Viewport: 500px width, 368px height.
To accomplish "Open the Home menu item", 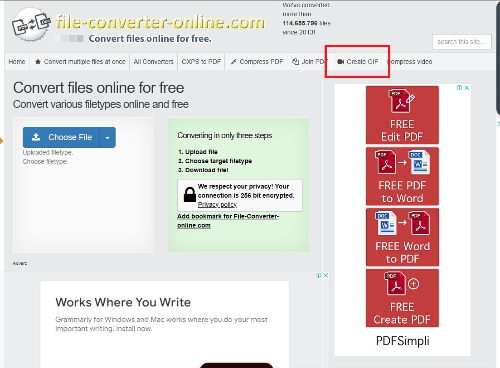I will pos(17,62).
